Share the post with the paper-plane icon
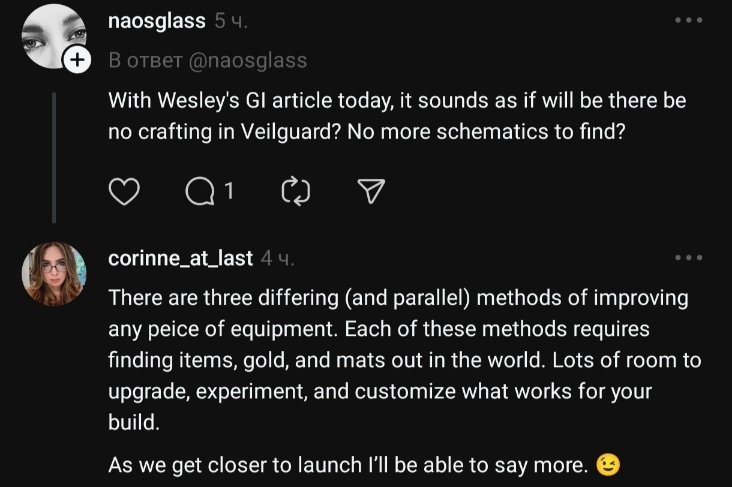Image resolution: width=732 pixels, height=487 pixels. 371,191
